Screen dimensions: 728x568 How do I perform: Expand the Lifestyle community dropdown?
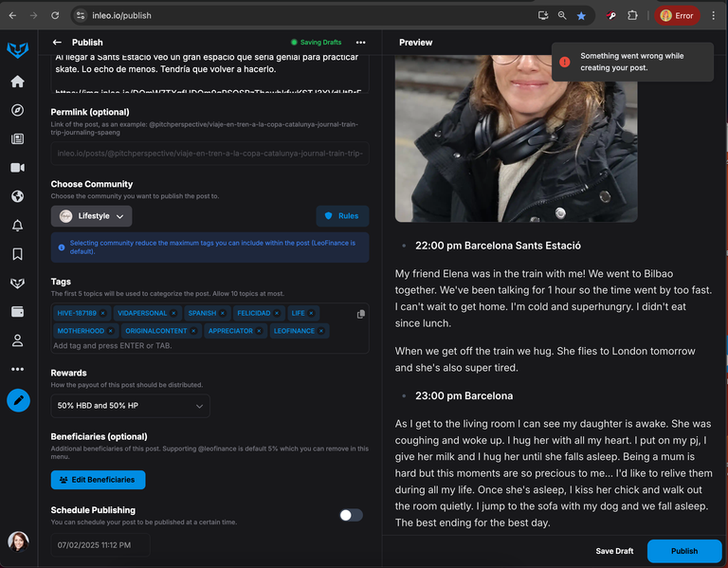91,216
